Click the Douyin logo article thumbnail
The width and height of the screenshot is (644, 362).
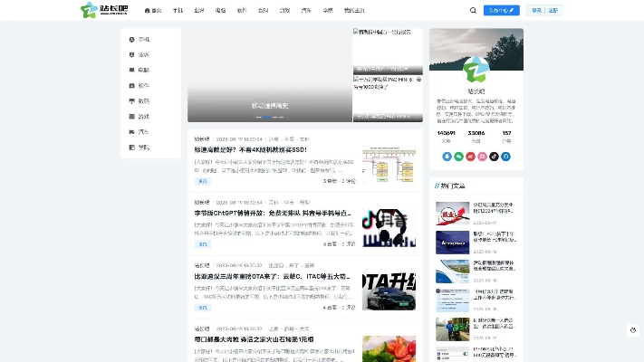[x=389, y=228]
